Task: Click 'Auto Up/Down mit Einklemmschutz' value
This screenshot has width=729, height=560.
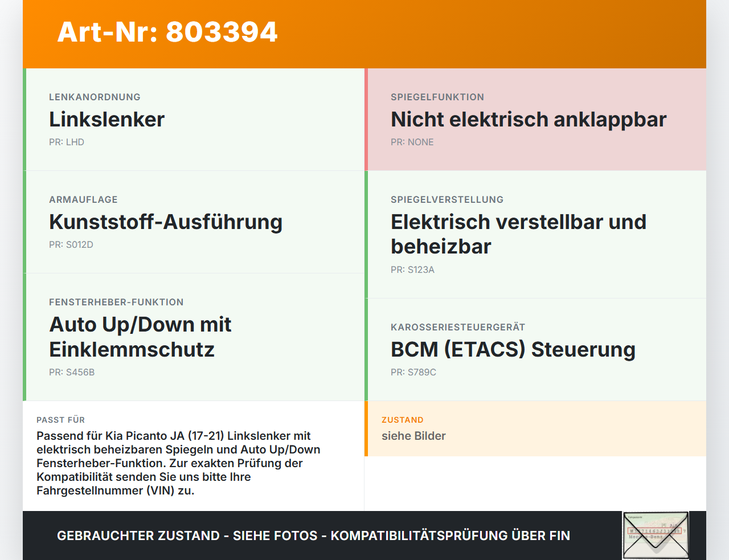Action: coord(140,337)
